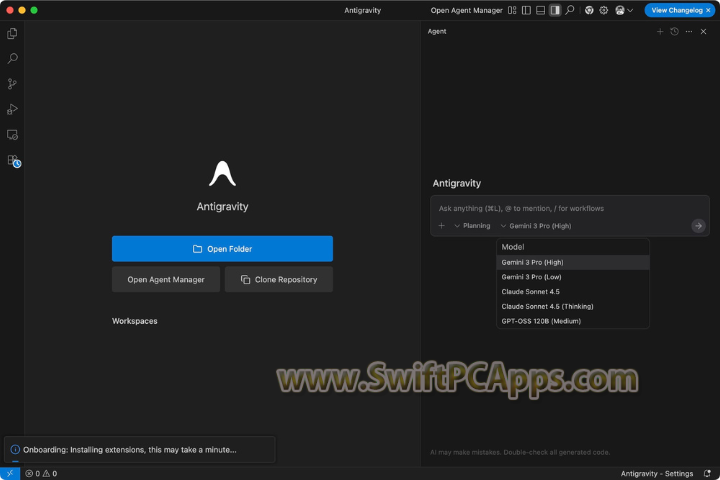720x480 pixels.
Task: Click the copy icon on Clone Repository
Action: [246, 279]
